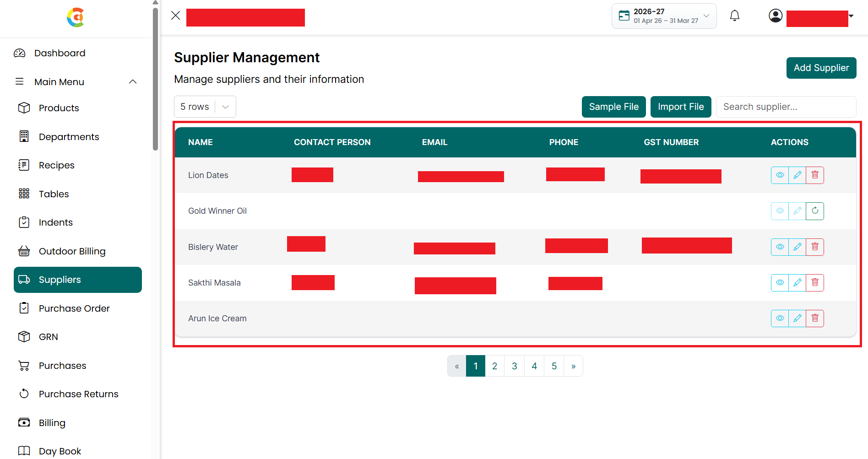Go to page 5

(554, 366)
